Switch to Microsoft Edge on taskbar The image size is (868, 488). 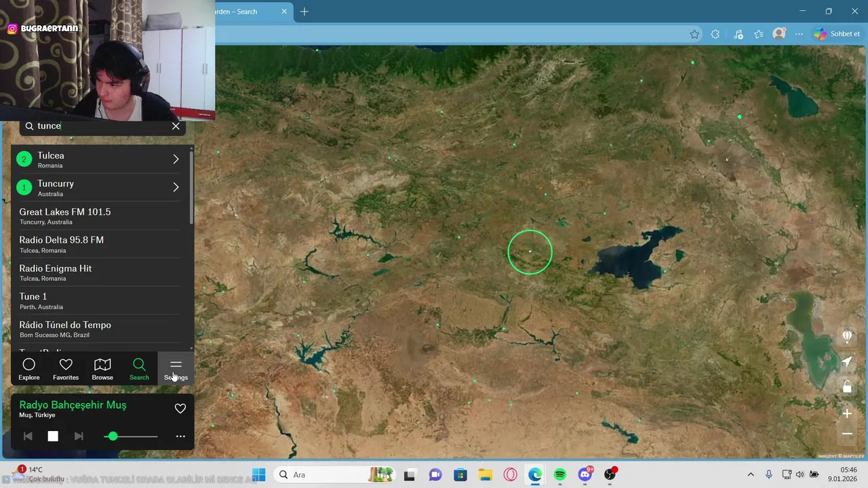click(535, 474)
